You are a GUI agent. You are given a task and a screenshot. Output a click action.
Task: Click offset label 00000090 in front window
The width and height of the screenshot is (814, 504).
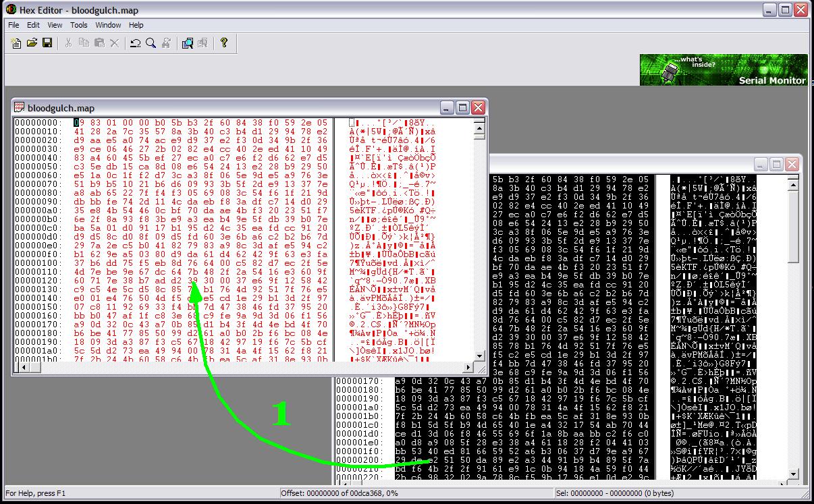pyautogui.click(x=38, y=202)
